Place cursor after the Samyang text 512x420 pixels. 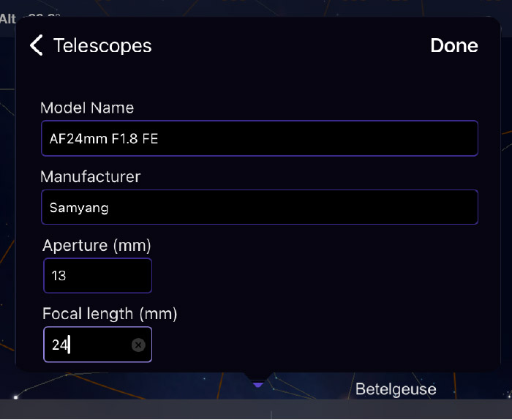coord(109,208)
